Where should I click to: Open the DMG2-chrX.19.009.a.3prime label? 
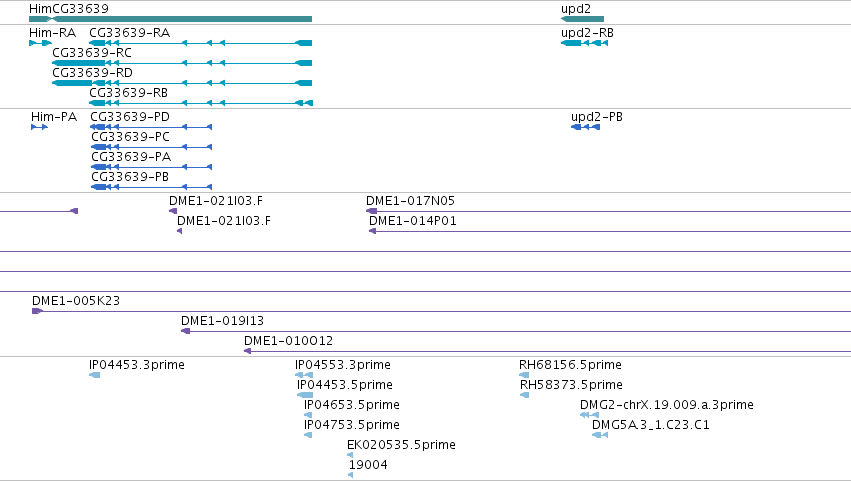tap(667, 405)
